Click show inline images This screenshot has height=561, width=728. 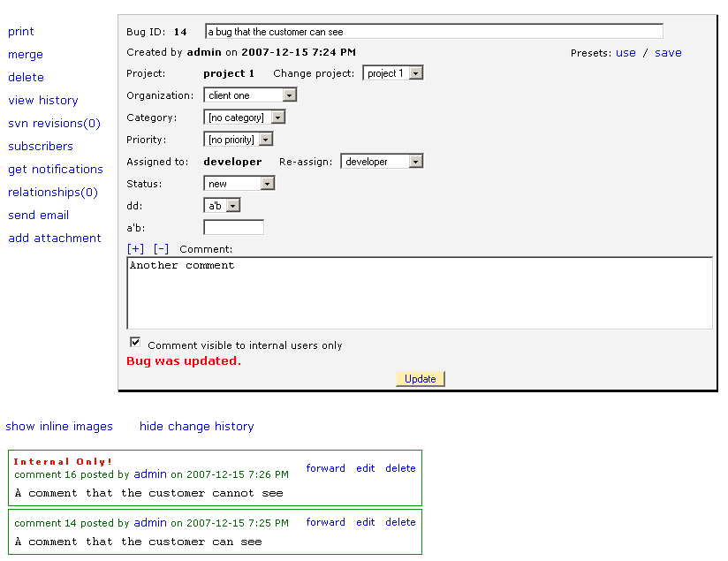tap(59, 427)
